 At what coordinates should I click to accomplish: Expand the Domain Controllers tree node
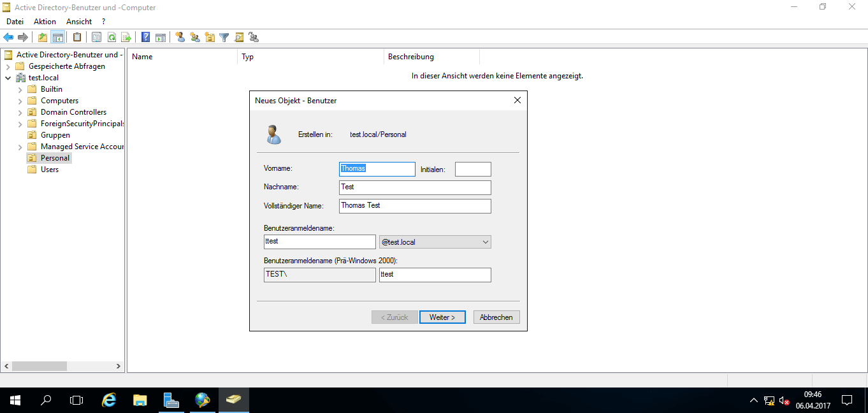coord(20,112)
